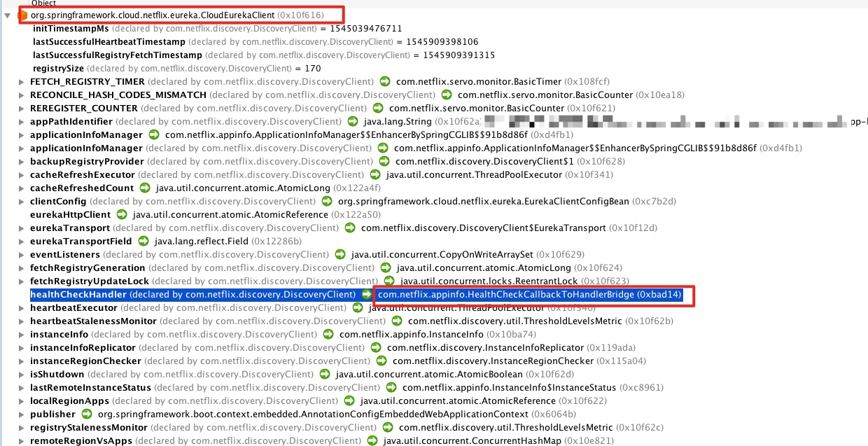Click green arrow icon on lastRemoteInstanceStatus row
The width and height of the screenshot is (868, 446).
(391, 387)
